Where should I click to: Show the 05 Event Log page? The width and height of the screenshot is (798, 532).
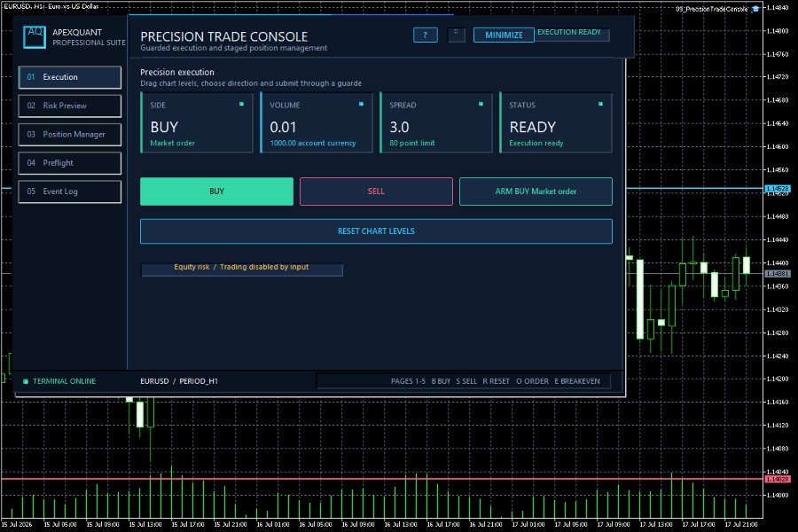70,192
